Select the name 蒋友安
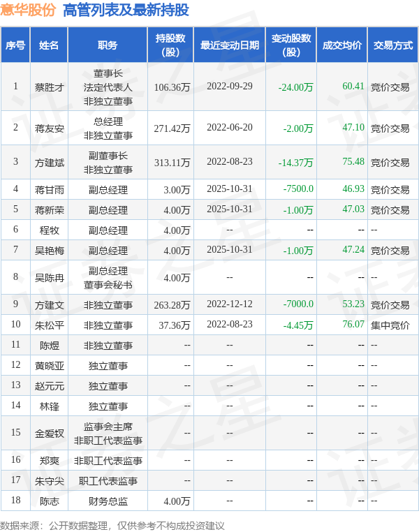Image resolution: width=419 pixels, height=532 pixels. tap(49, 128)
